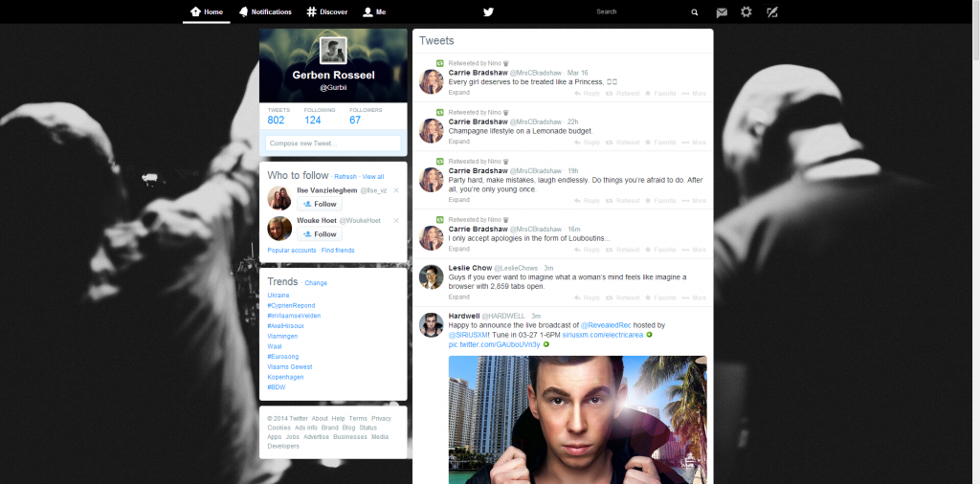Open More options on Princess tweet
980x484 pixels.
[x=694, y=93]
